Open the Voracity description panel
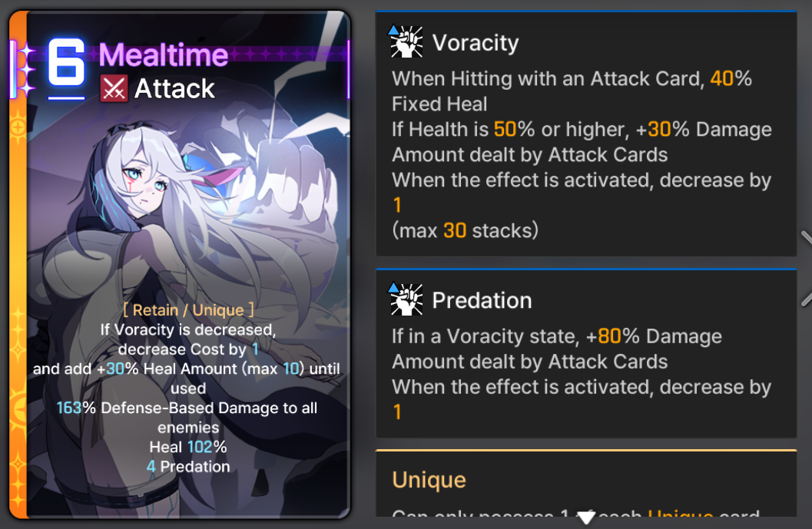This screenshot has height=529, width=812. click(586, 134)
